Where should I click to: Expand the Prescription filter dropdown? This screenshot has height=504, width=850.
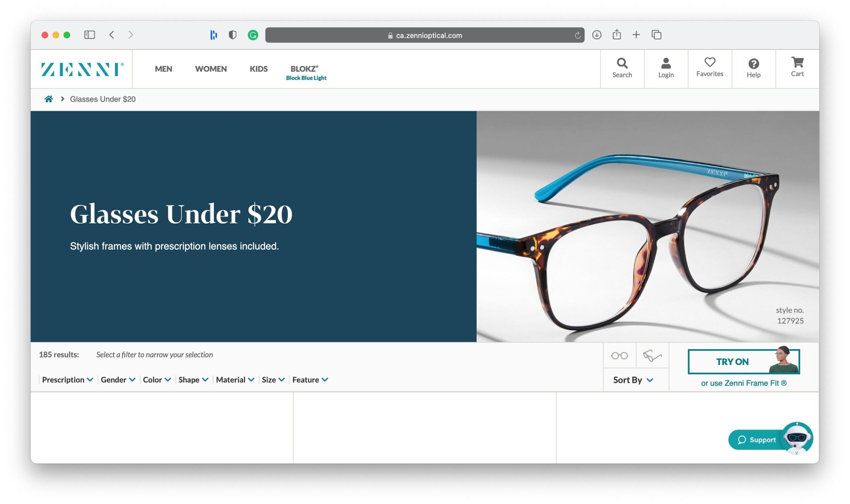coord(67,379)
